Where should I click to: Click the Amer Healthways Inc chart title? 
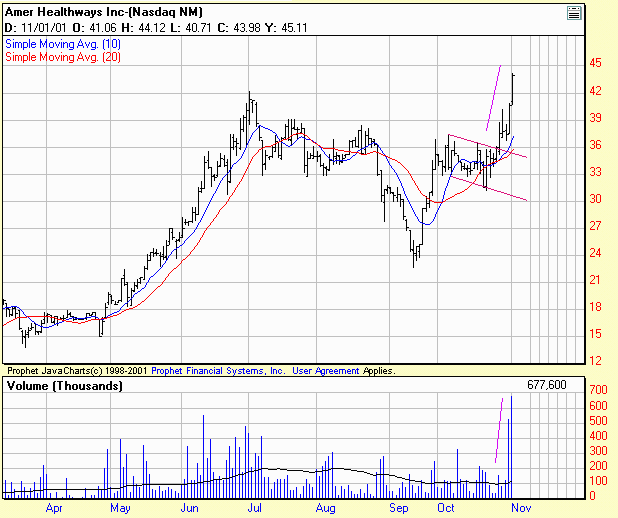click(104, 12)
